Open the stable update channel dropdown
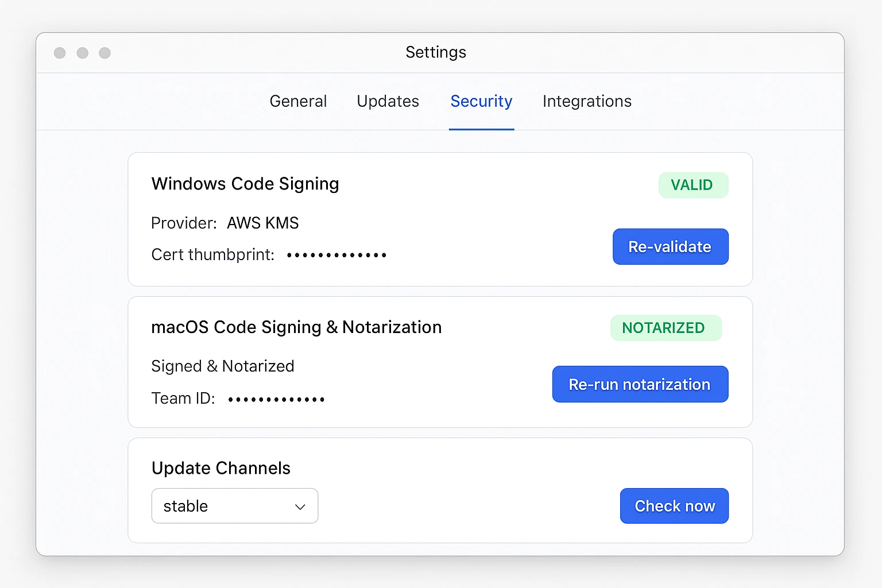 234,506
